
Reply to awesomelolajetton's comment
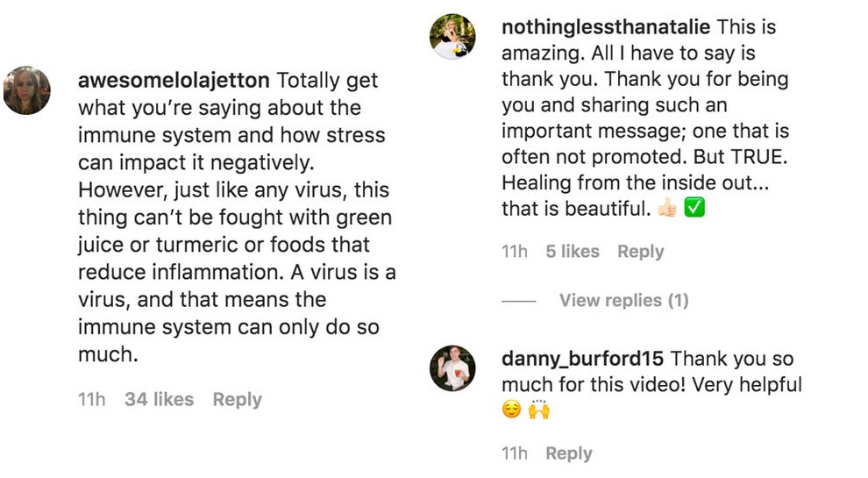(237, 400)
